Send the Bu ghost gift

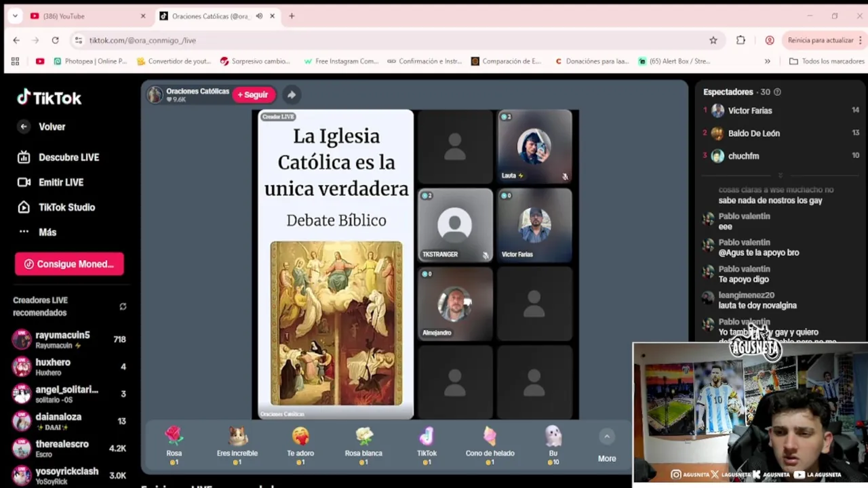pos(553,445)
